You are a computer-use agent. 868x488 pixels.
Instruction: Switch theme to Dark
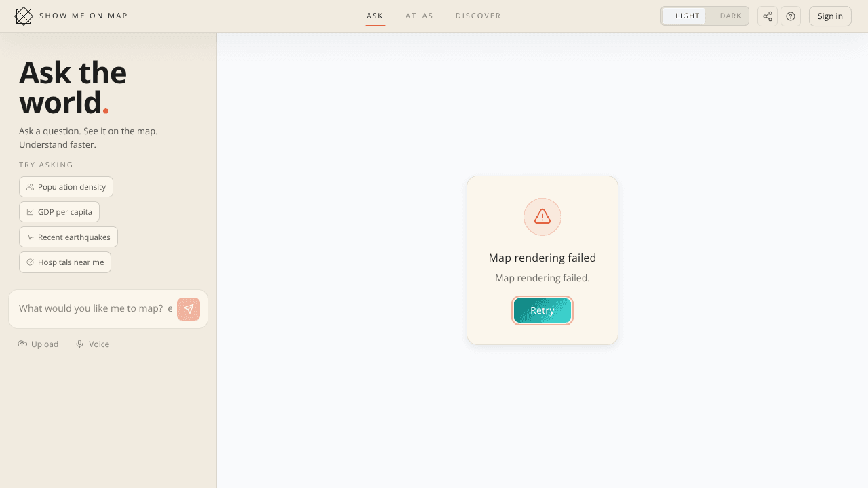(727, 16)
